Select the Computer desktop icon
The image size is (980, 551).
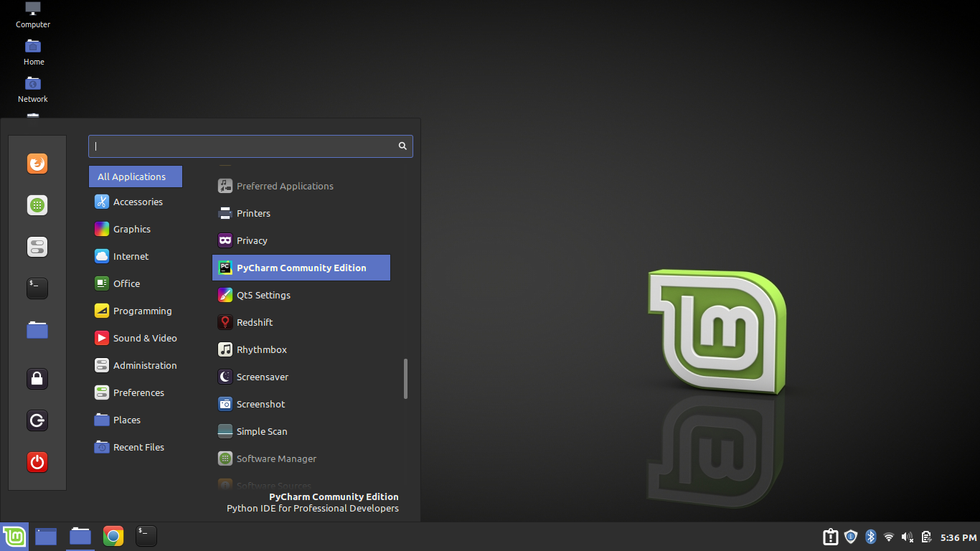pyautogui.click(x=33, y=15)
